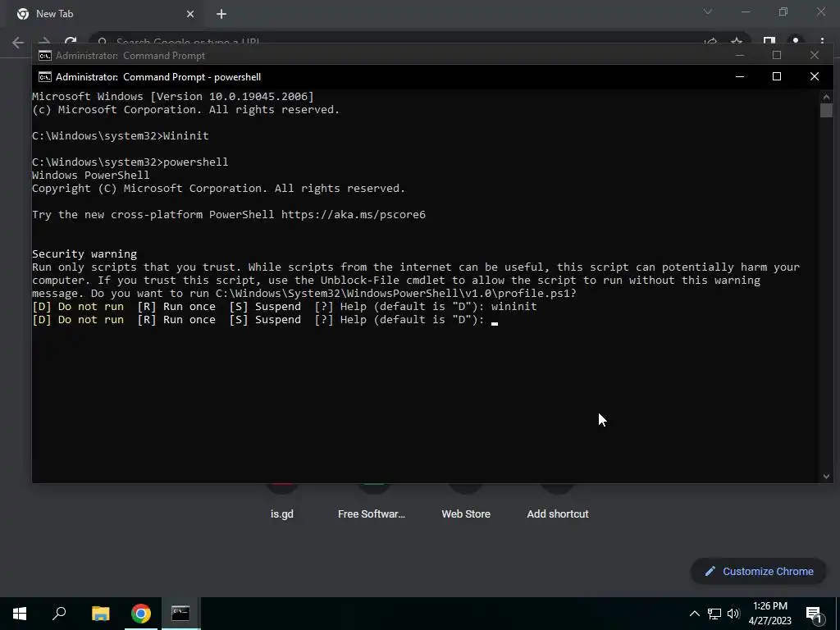The width and height of the screenshot is (840, 630).
Task: Click the console vertical scrollbar thumb
Action: [826, 111]
